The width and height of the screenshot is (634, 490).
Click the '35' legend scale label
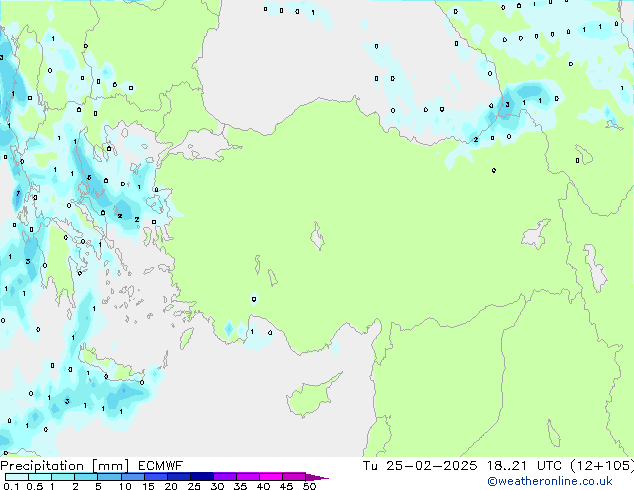pos(240,486)
